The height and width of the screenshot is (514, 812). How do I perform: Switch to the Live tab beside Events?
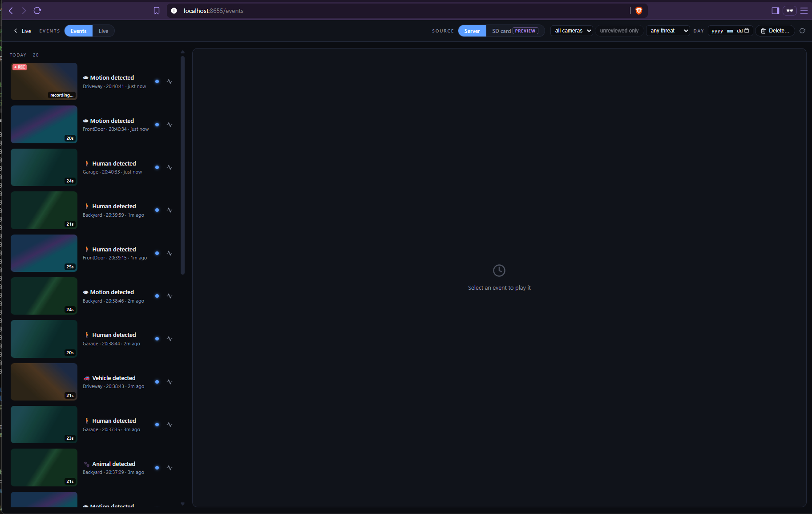pyautogui.click(x=103, y=31)
